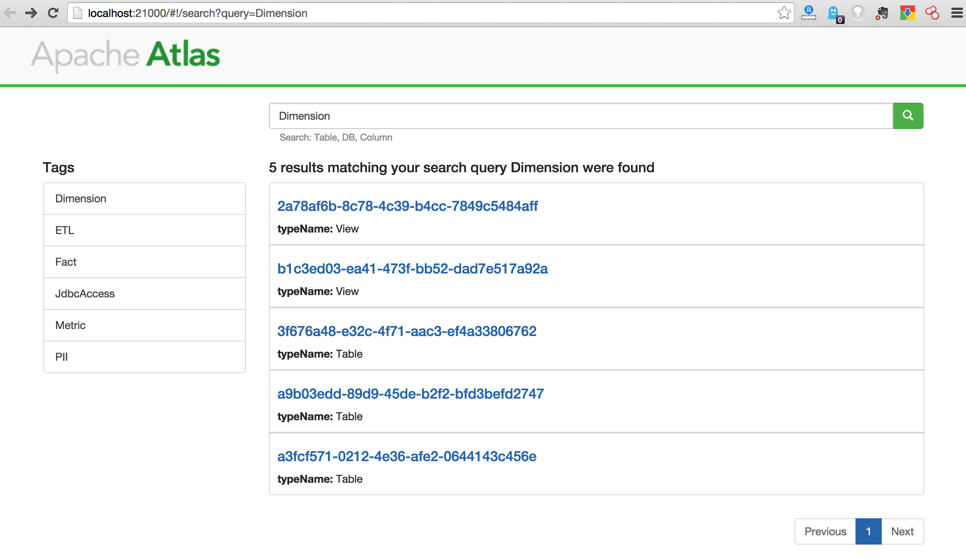Click the Evernote elephant extension icon
Image resolution: width=966 pixels, height=560 pixels.
pos(882,13)
